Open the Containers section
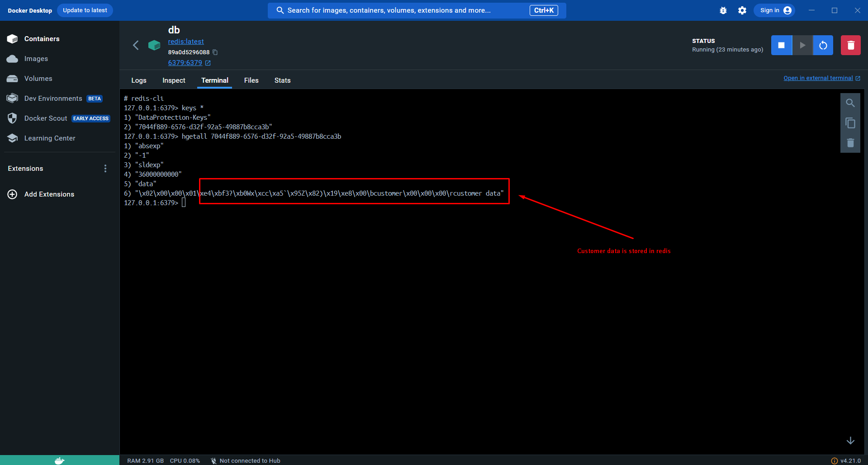Viewport: 868px width, 465px height. pyautogui.click(x=42, y=39)
